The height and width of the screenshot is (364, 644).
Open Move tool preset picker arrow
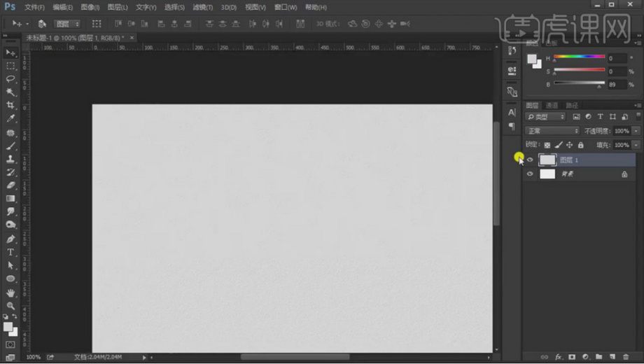(27, 24)
